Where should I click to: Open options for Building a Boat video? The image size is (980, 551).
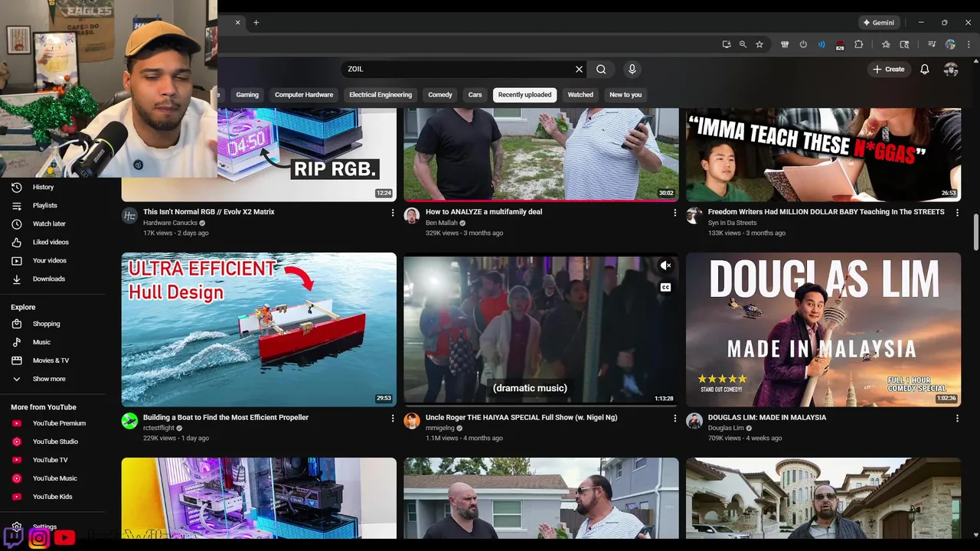pyautogui.click(x=393, y=419)
